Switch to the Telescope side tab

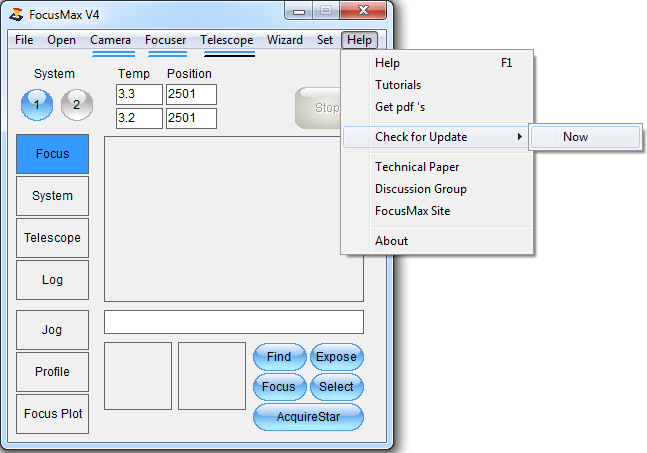52,238
